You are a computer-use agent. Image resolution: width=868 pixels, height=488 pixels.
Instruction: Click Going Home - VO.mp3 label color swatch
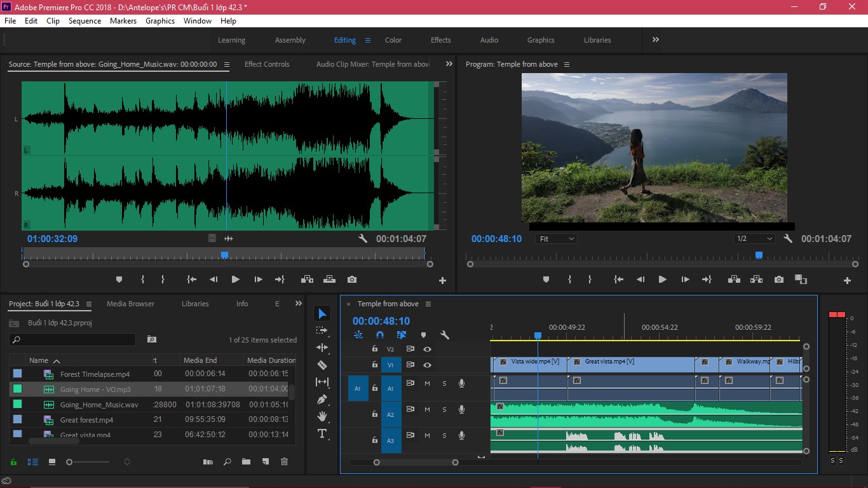coord(17,388)
